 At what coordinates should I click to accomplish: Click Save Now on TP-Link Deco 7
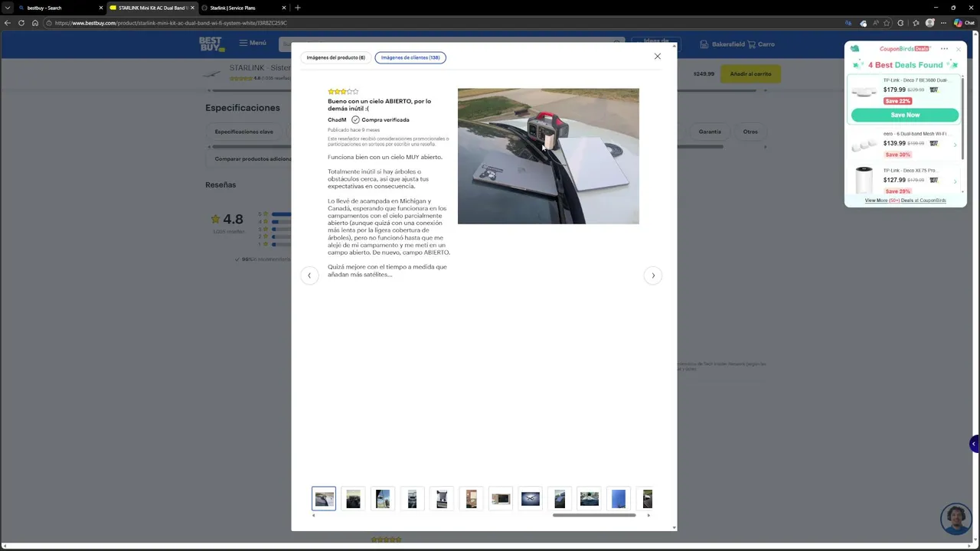pos(905,115)
